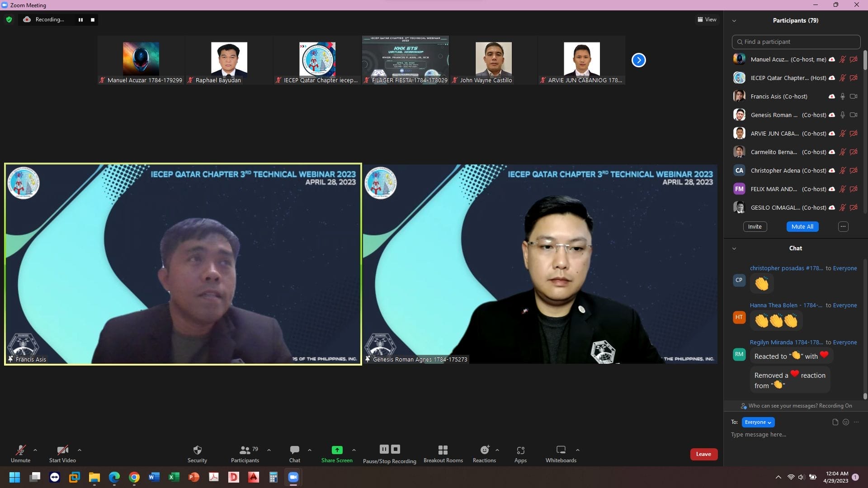Open PowerPoint from taskbar
Screen dimensions: 868x488
point(194,477)
